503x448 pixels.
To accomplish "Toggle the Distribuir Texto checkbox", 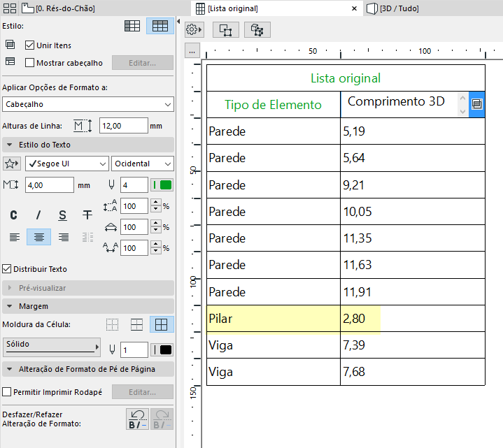I will (7, 269).
